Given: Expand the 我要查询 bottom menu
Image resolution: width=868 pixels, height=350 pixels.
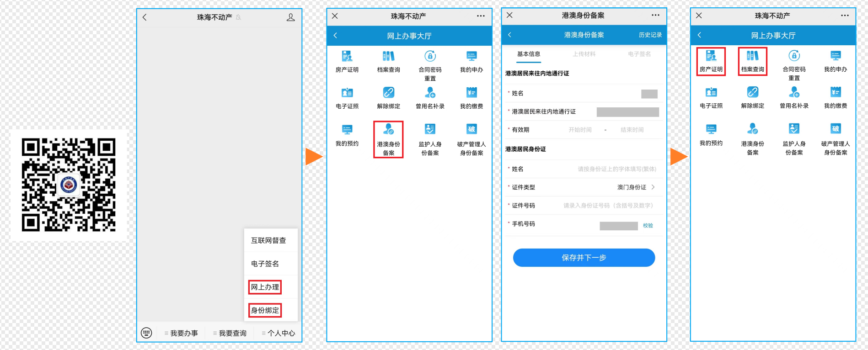Looking at the screenshot, I should 230,333.
